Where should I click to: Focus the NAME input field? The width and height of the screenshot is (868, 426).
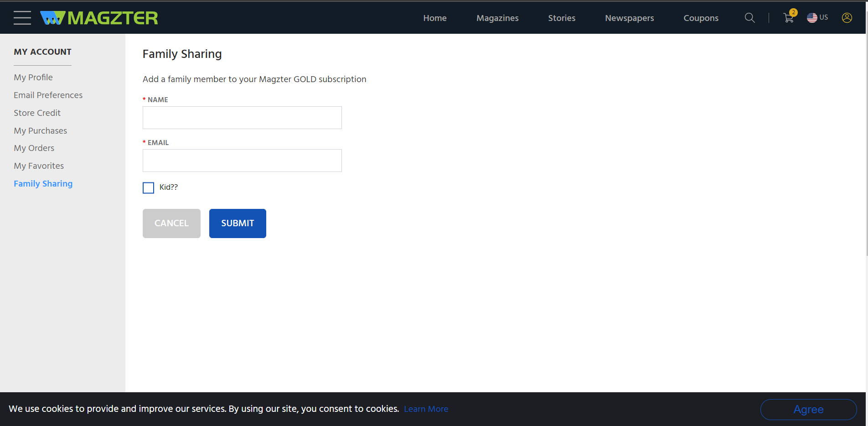click(x=242, y=118)
